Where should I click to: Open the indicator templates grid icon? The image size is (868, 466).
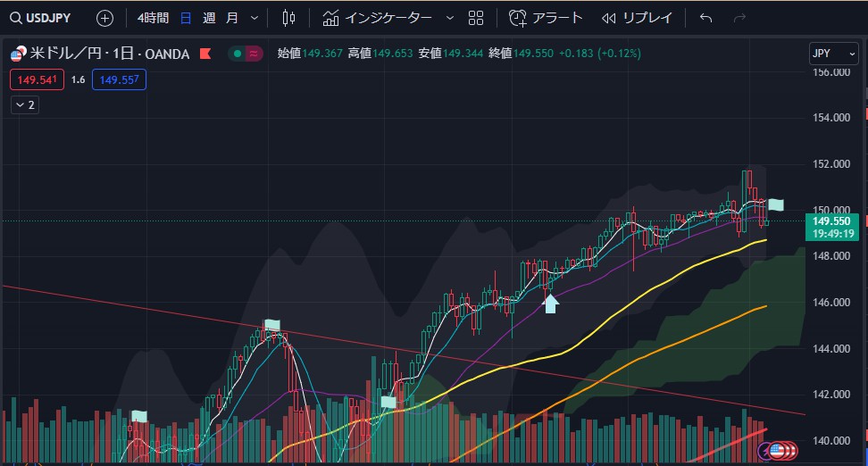tap(475, 18)
